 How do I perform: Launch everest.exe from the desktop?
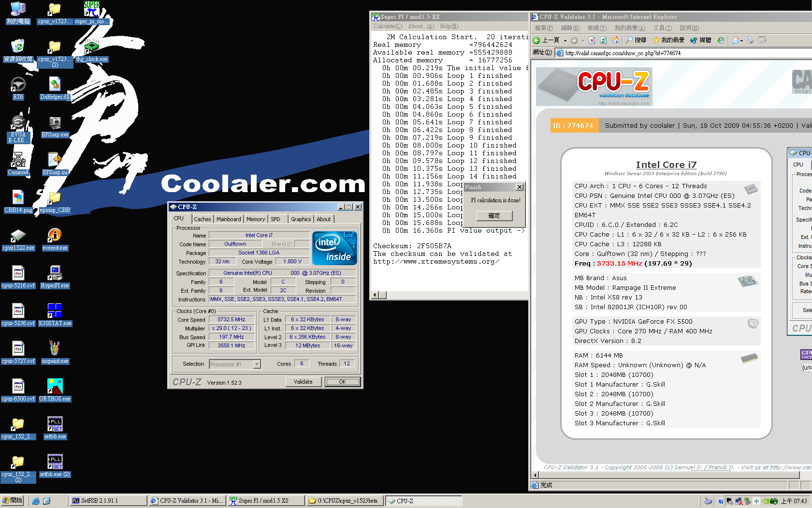(x=55, y=239)
